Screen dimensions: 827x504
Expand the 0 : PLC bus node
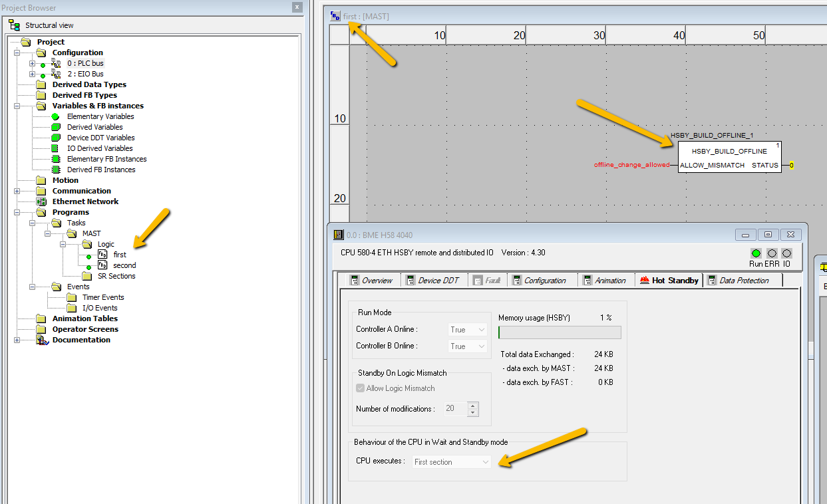(32, 63)
